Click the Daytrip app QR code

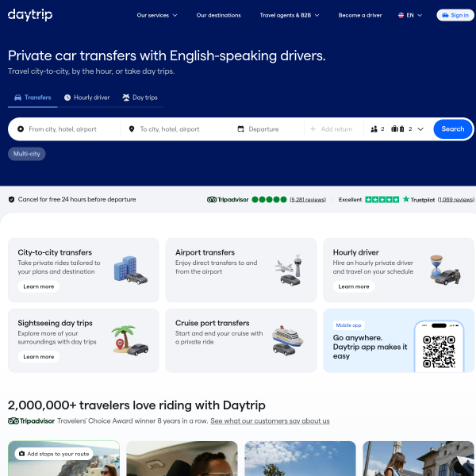pyautogui.click(x=439, y=351)
